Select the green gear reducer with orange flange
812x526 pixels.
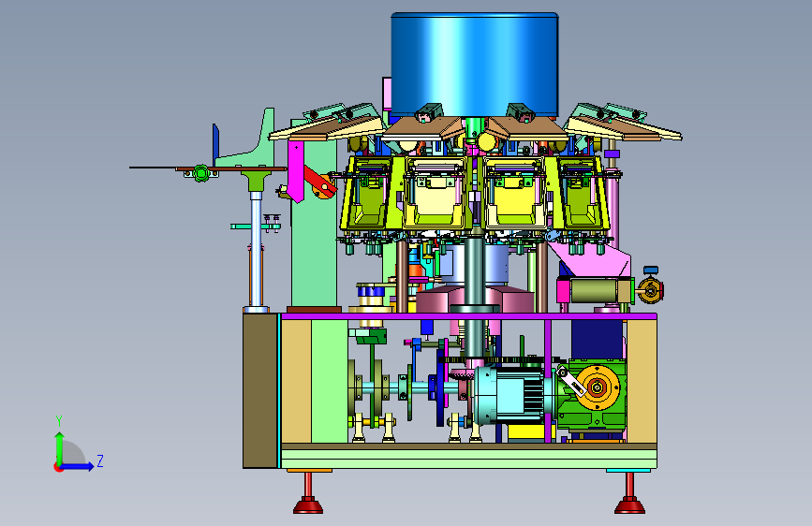(x=594, y=395)
